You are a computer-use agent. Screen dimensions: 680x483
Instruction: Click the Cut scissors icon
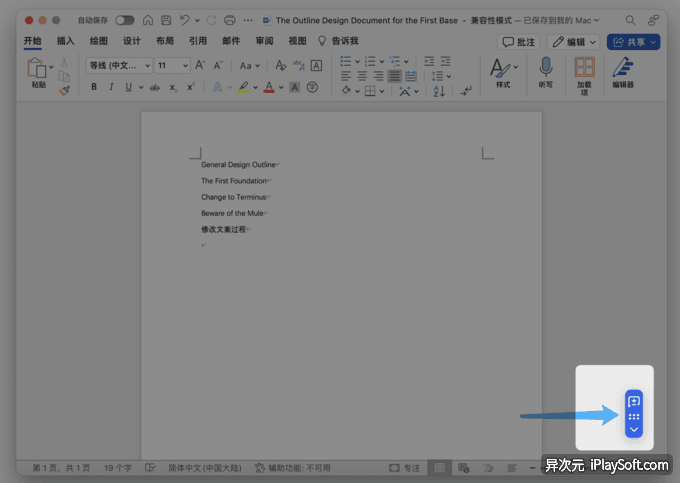pyautogui.click(x=64, y=62)
